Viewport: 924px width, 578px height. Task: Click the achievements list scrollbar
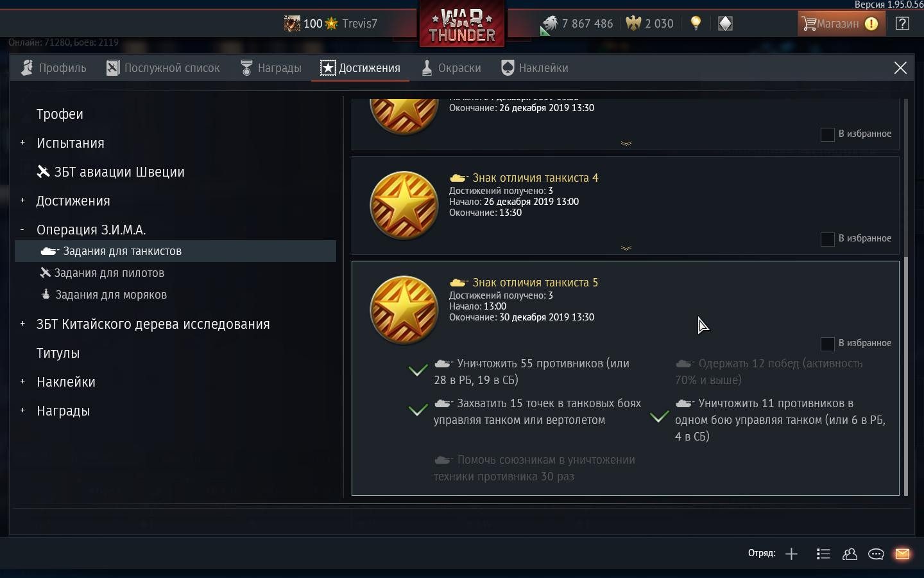click(x=906, y=376)
